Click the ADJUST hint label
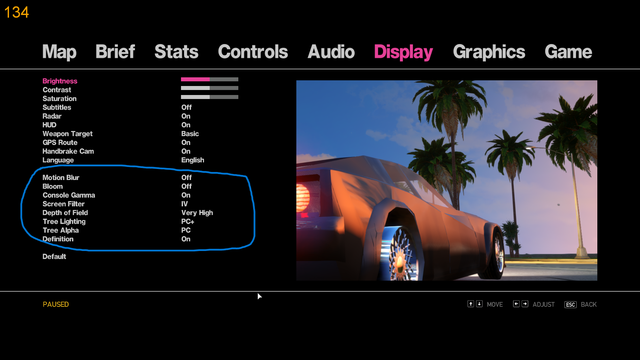 (x=544, y=304)
